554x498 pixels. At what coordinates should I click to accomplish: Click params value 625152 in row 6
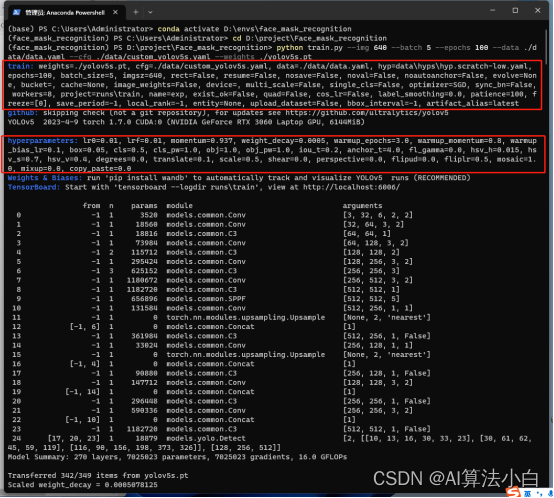tap(144, 271)
